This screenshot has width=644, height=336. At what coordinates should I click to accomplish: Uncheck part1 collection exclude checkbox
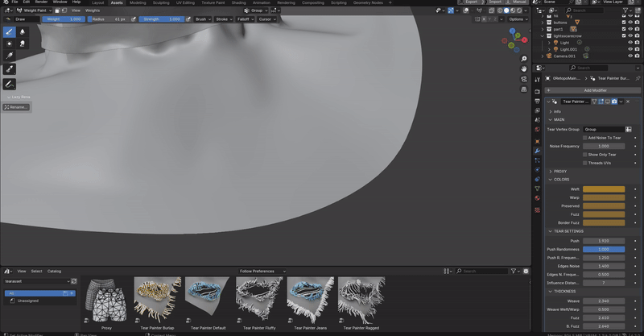(x=623, y=29)
